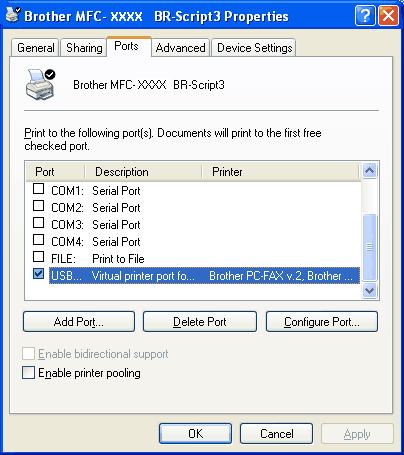Click the Delete Port button
404x455 pixels.
click(x=200, y=322)
